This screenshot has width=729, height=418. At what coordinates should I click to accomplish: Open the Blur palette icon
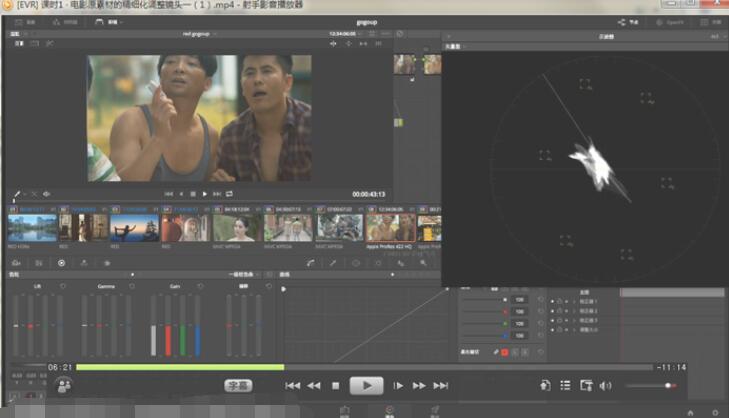click(400, 263)
